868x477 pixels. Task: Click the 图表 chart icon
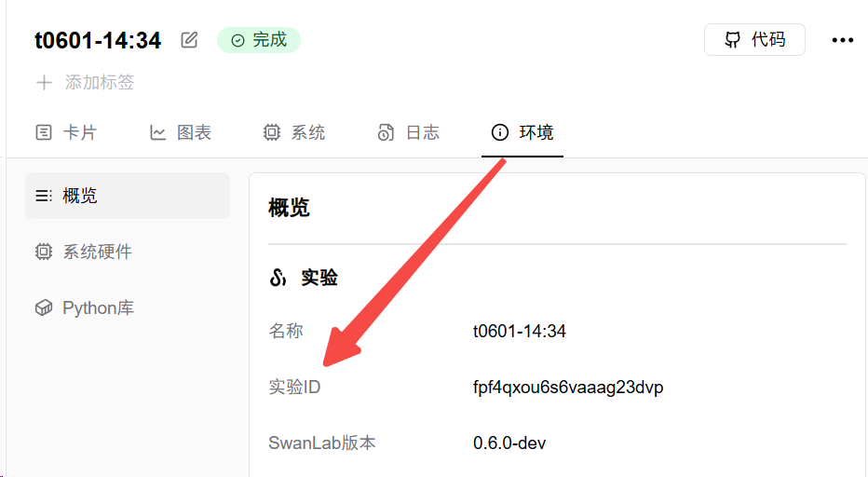(158, 132)
